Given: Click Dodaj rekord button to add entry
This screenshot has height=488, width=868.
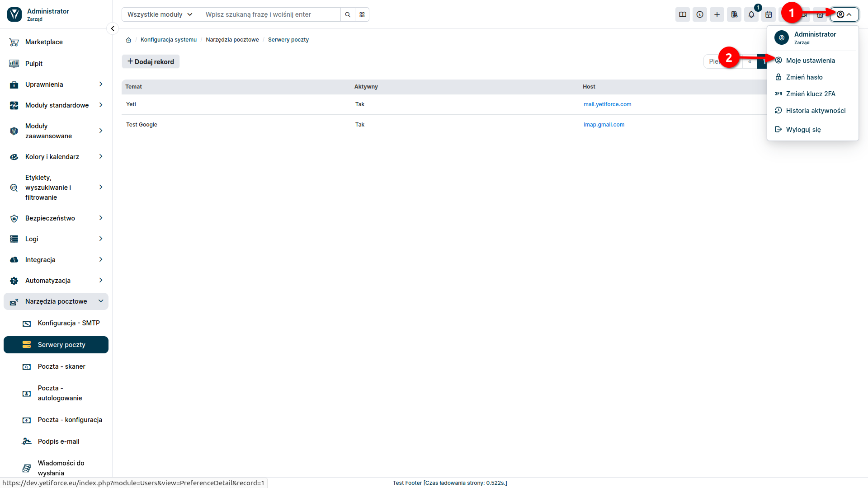Looking at the screenshot, I should [x=150, y=61].
